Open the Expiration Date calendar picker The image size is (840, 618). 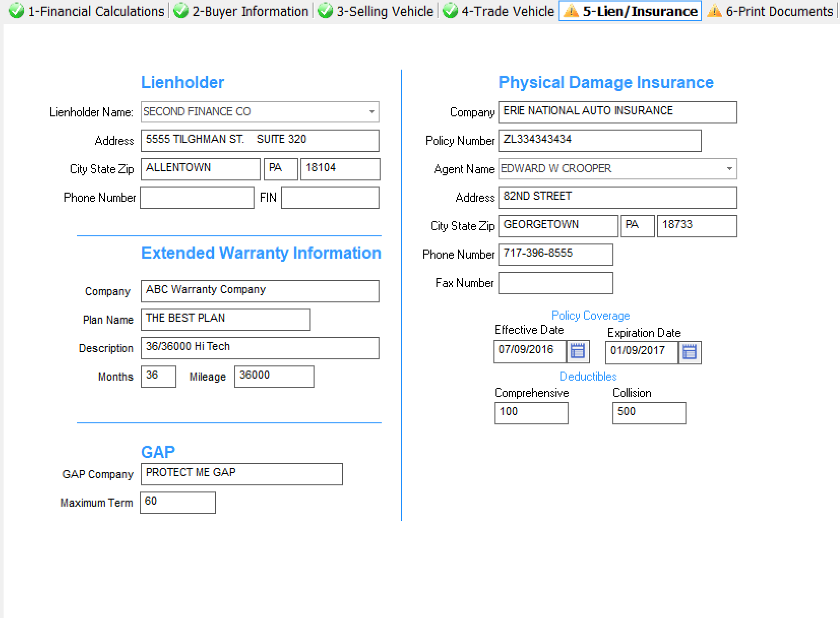click(x=690, y=353)
